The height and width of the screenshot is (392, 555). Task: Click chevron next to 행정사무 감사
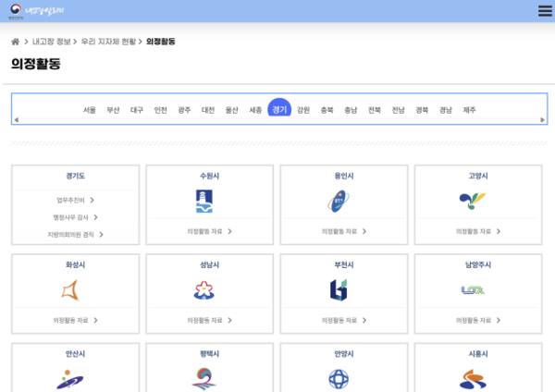pyautogui.click(x=95, y=217)
